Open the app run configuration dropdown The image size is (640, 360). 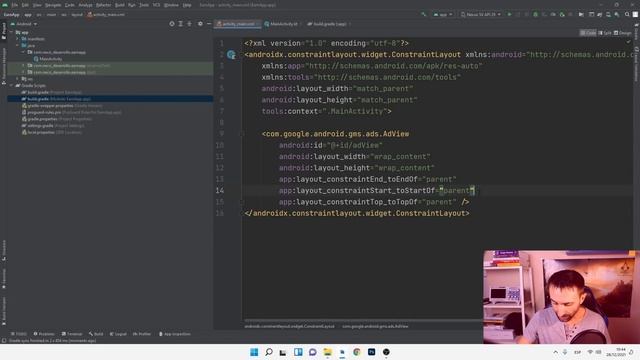[x=443, y=15]
